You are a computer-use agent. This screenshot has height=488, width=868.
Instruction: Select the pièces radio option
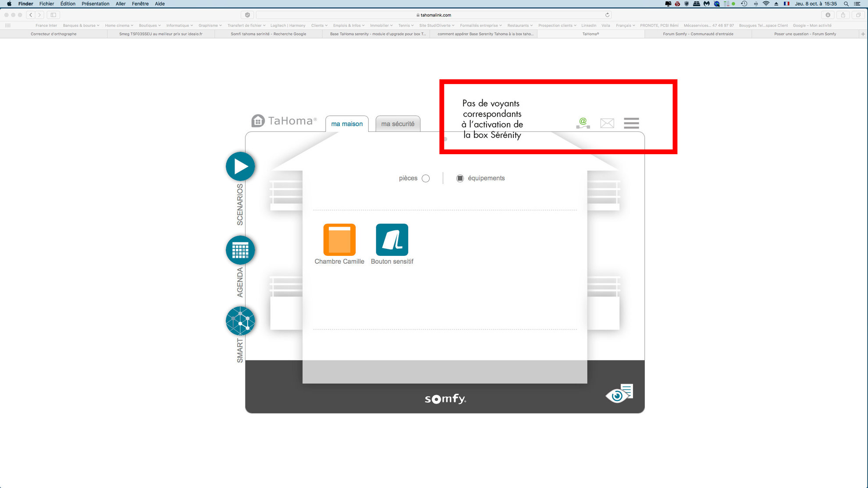[x=426, y=178]
